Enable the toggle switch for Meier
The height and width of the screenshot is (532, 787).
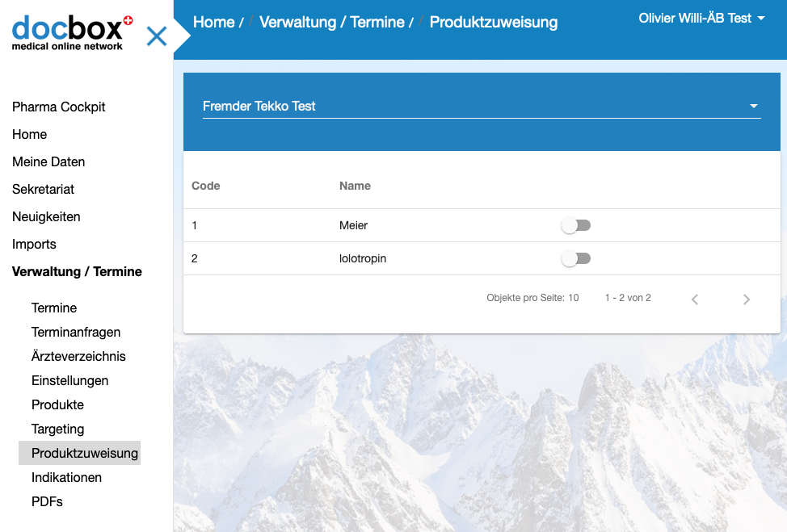coord(576,225)
